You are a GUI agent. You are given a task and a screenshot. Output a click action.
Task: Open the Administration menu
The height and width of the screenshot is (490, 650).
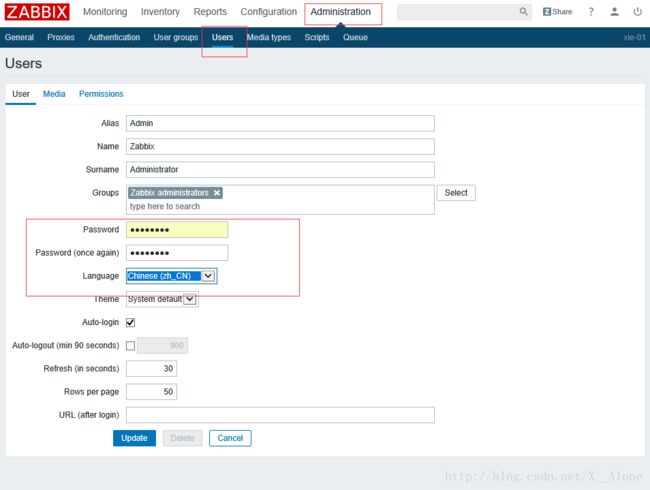pyautogui.click(x=341, y=12)
